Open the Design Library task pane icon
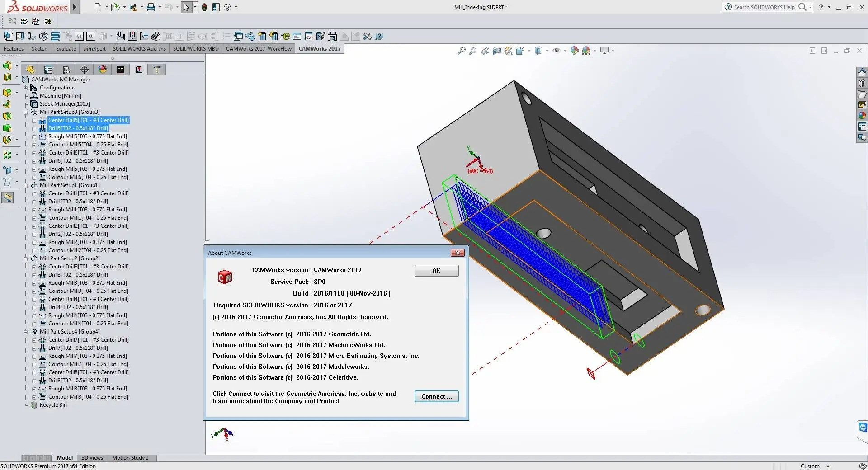Viewport: 868px width, 470px height. 862,83
